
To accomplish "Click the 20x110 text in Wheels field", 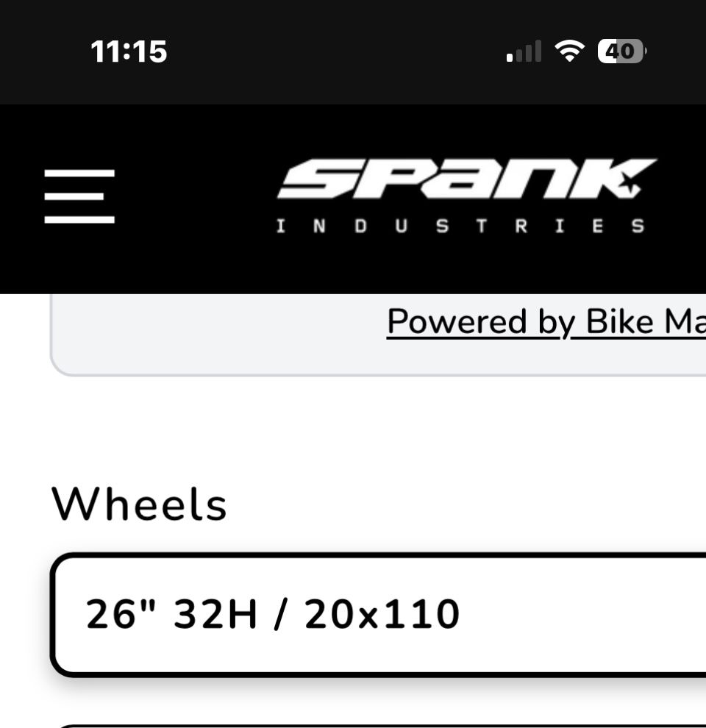I will pos(382,614).
